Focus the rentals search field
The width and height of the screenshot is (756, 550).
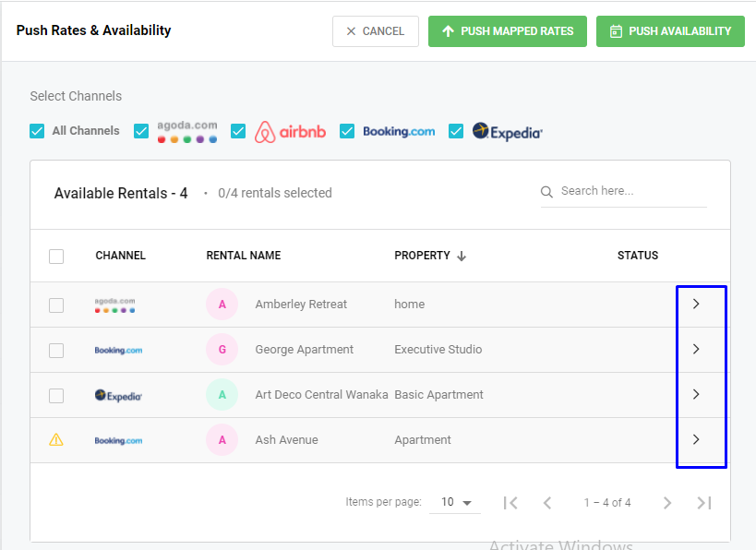632,191
